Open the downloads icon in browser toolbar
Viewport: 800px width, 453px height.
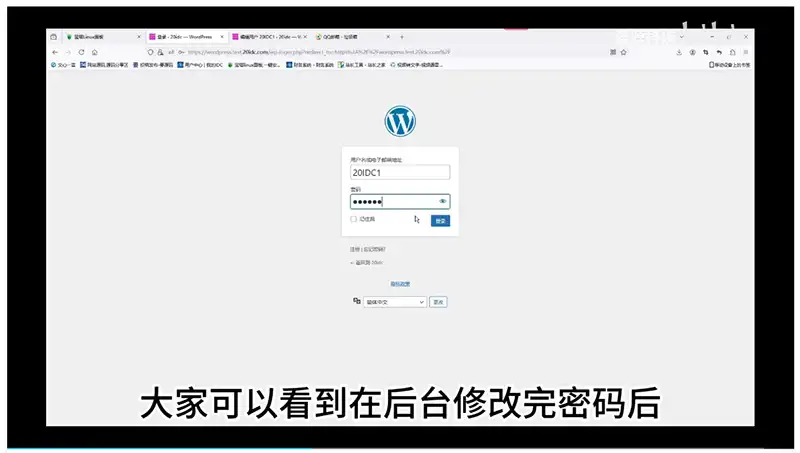pos(679,52)
